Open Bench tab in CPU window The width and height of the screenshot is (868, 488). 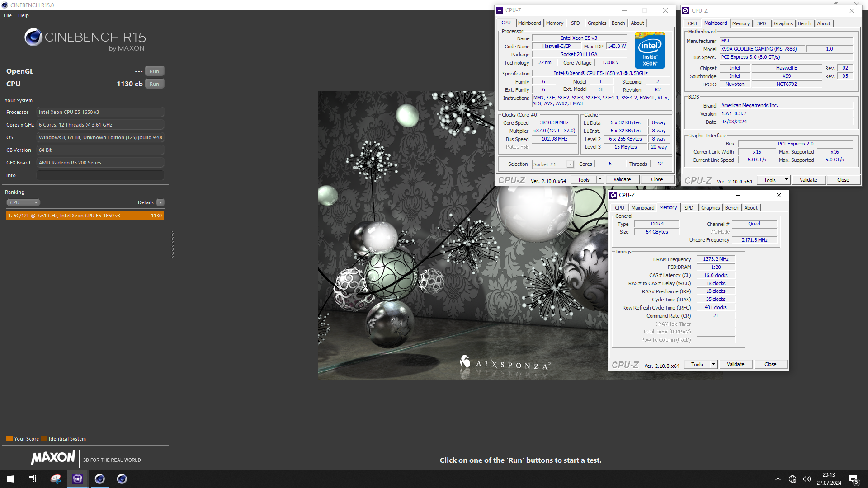tap(618, 23)
